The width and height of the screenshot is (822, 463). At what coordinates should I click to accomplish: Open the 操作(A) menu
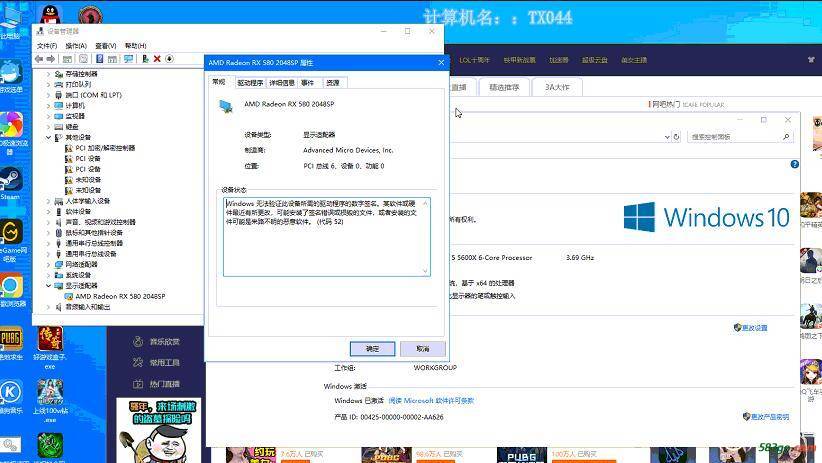pos(76,46)
